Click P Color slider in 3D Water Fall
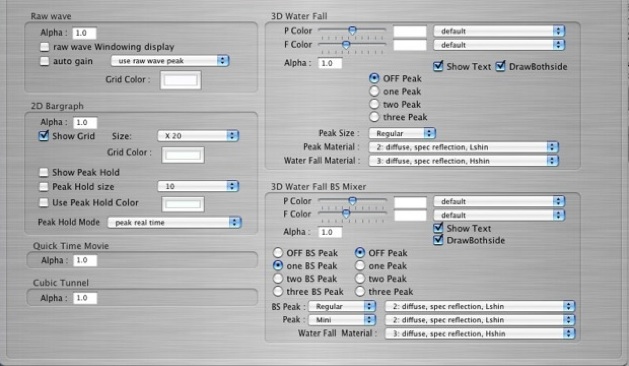The image size is (629, 366). (352, 30)
